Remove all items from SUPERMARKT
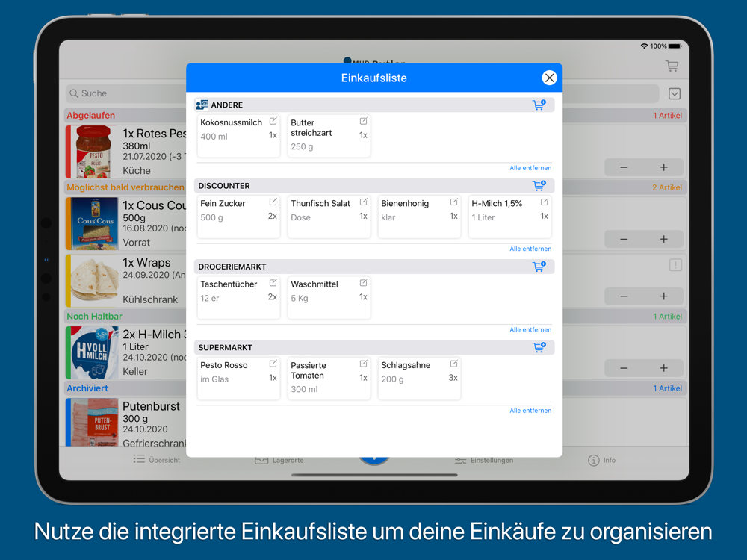 pos(530,411)
